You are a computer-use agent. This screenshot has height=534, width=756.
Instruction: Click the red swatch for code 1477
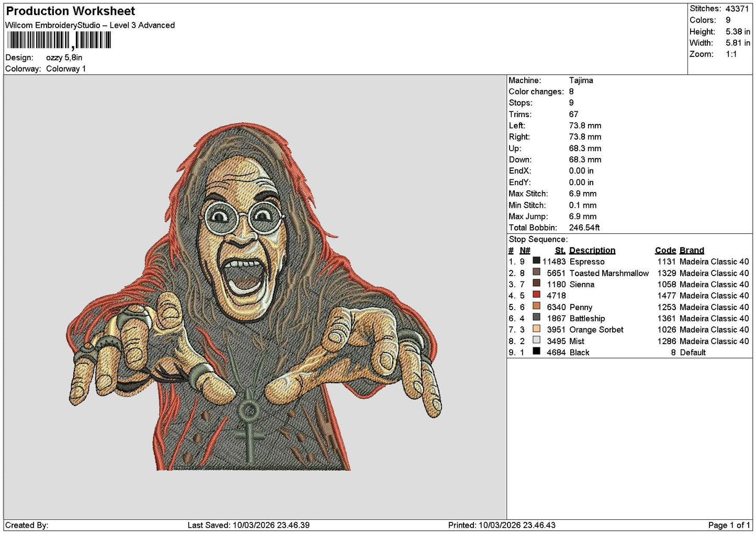pyautogui.click(x=536, y=294)
